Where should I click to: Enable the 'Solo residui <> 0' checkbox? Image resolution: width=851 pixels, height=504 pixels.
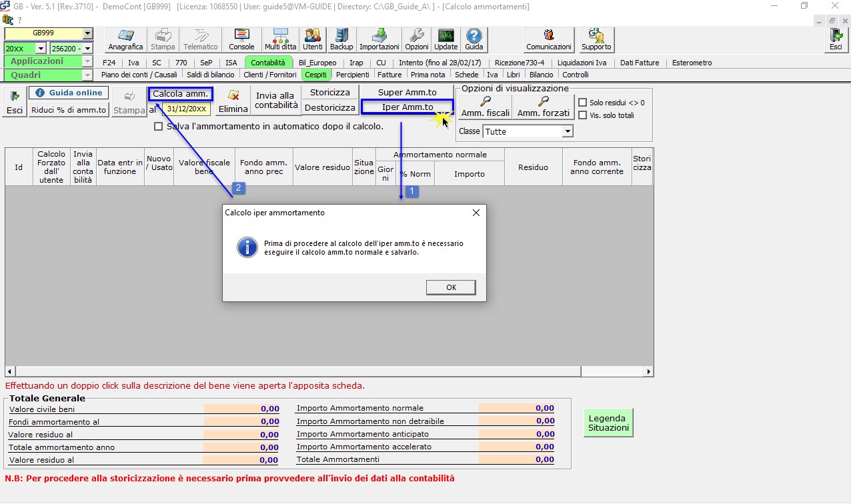[583, 103]
